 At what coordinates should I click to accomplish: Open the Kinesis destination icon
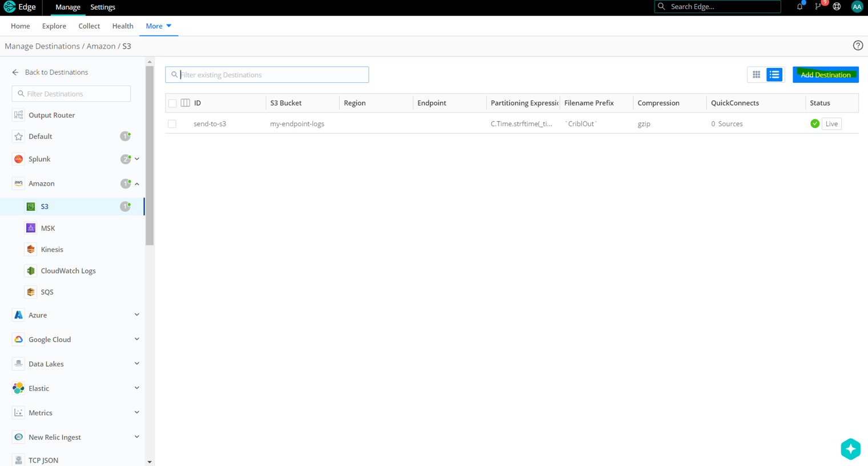[31, 250]
